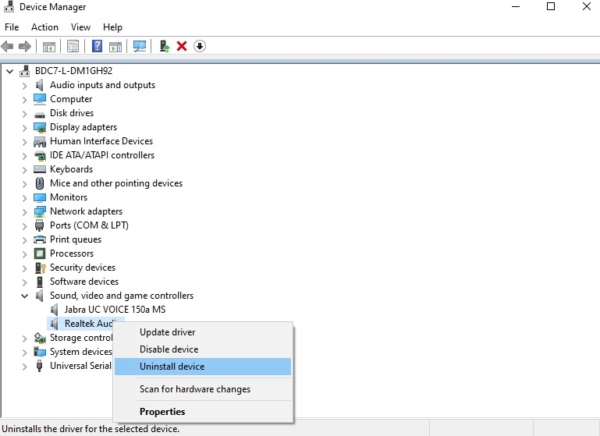Toggle the action pane toolbar icon

point(115,47)
